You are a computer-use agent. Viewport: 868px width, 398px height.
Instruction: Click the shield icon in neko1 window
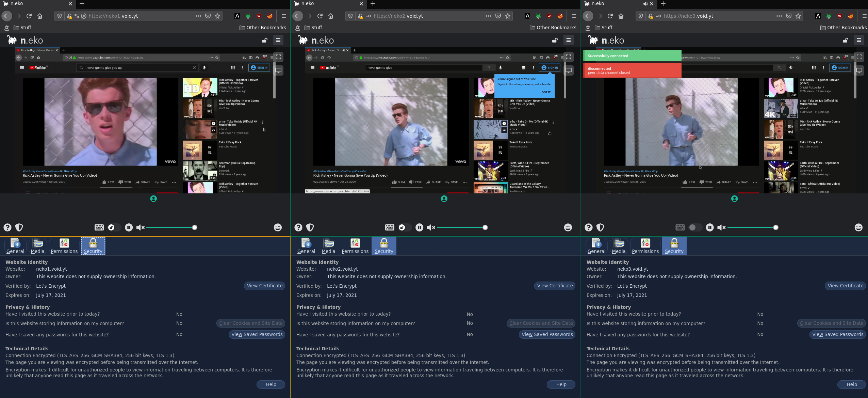(19, 227)
